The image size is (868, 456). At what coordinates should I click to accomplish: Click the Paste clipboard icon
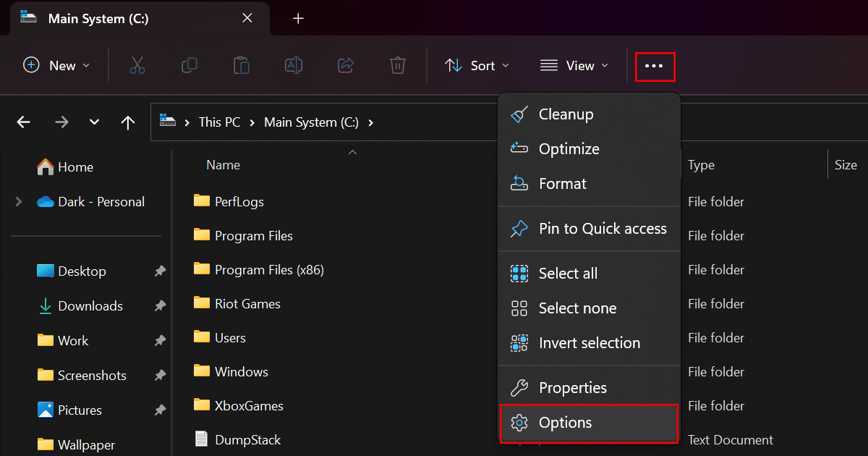pyautogui.click(x=242, y=66)
